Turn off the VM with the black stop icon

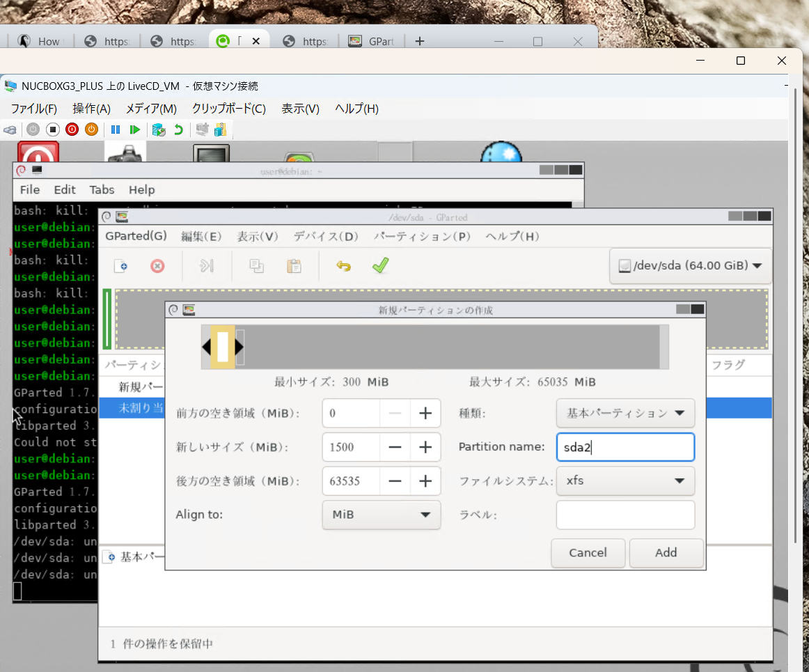point(53,130)
